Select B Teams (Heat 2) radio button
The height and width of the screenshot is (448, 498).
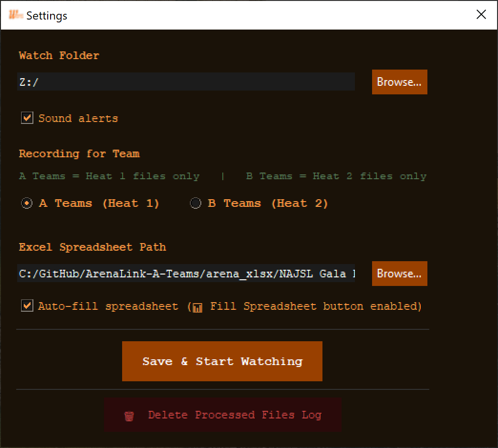(x=195, y=203)
